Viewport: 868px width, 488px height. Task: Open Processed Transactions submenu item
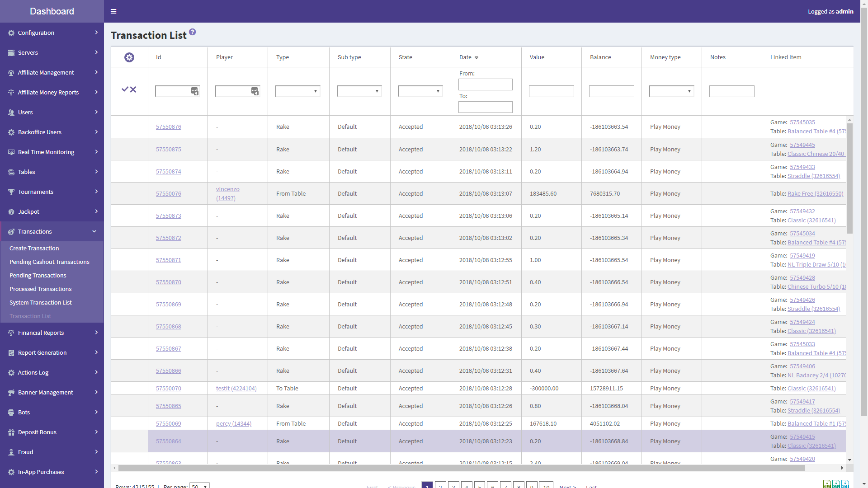[40, 289]
